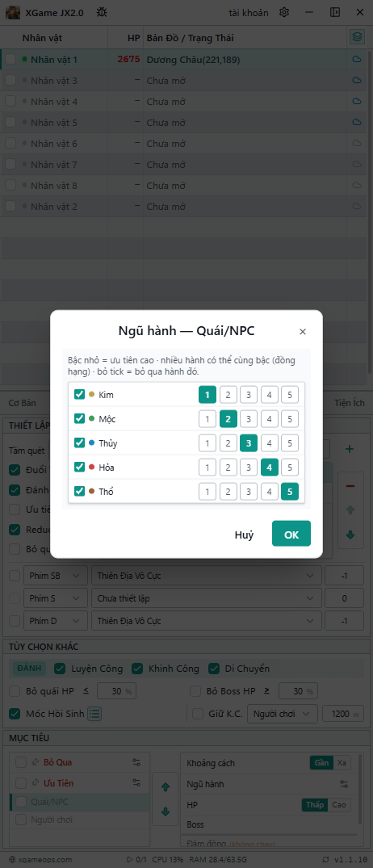Click cloud icon for Nhân vật 3
Viewport: 373px width, 868px height.
point(357,80)
